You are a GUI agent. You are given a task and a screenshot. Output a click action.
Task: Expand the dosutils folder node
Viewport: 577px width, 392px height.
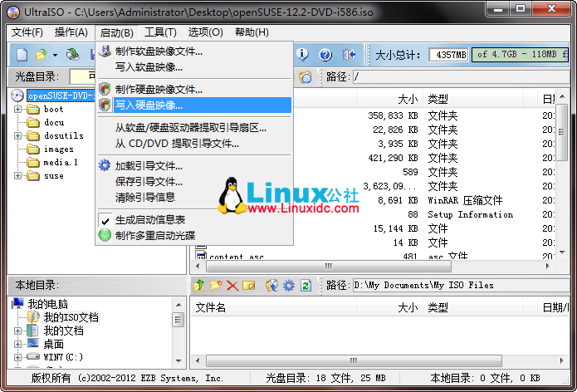[x=17, y=135]
